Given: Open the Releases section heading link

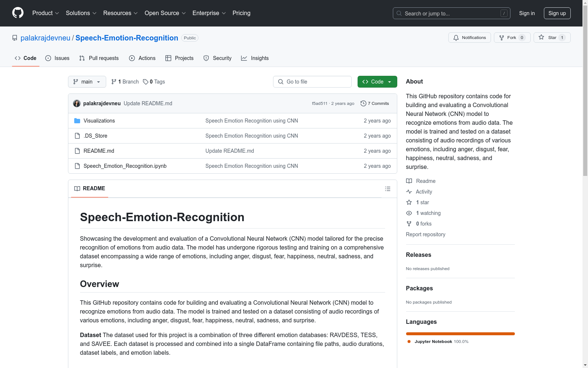Looking at the screenshot, I should coord(419,255).
